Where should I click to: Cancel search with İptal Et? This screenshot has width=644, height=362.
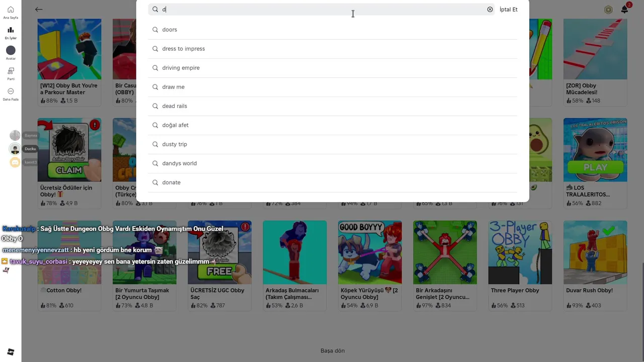pos(508,10)
